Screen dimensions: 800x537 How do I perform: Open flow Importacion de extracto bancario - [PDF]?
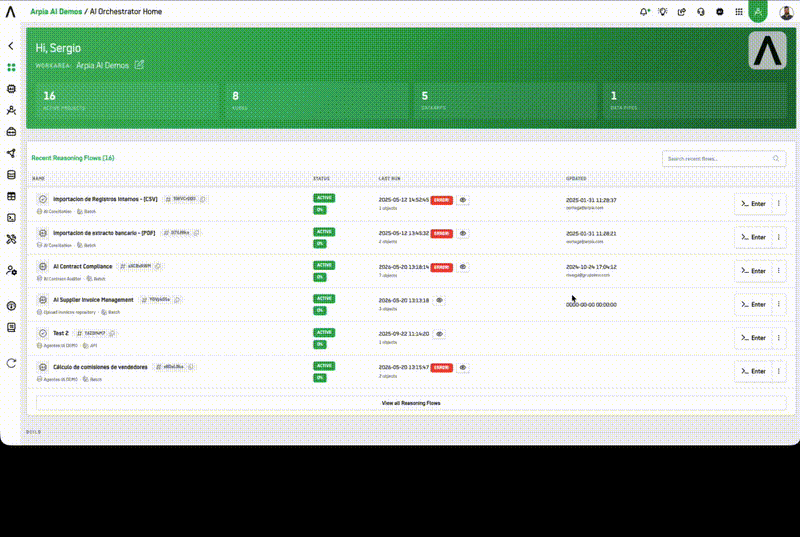[x=104, y=233]
